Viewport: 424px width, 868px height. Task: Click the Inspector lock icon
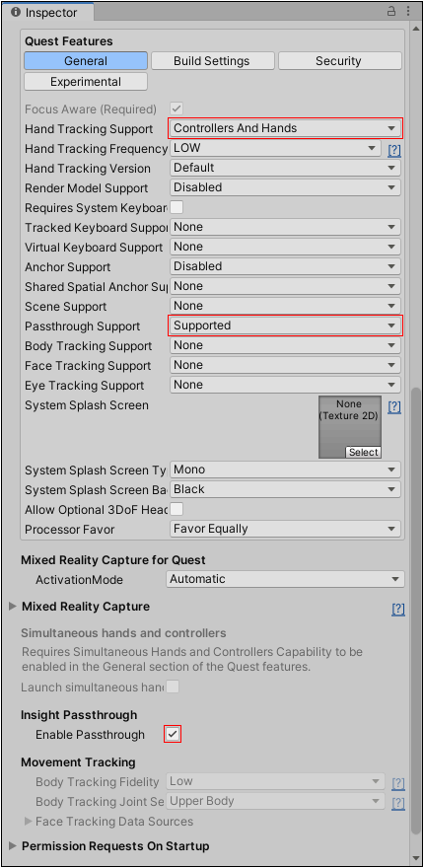coord(391,11)
